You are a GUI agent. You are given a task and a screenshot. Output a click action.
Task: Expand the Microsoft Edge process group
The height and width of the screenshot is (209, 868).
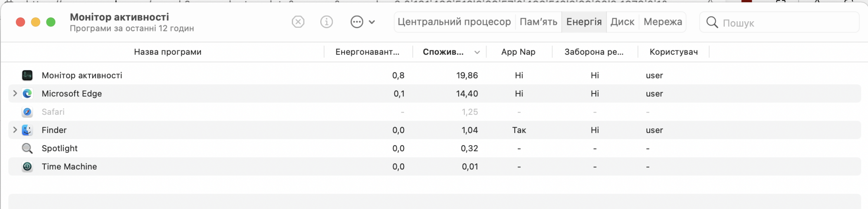(x=15, y=93)
